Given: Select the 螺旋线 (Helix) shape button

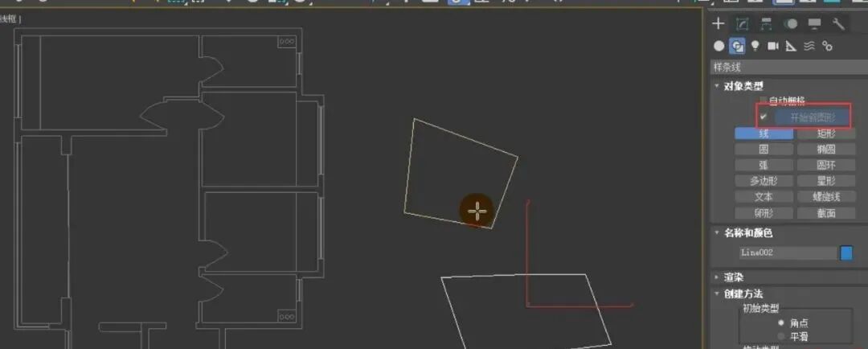Looking at the screenshot, I should [826, 197].
